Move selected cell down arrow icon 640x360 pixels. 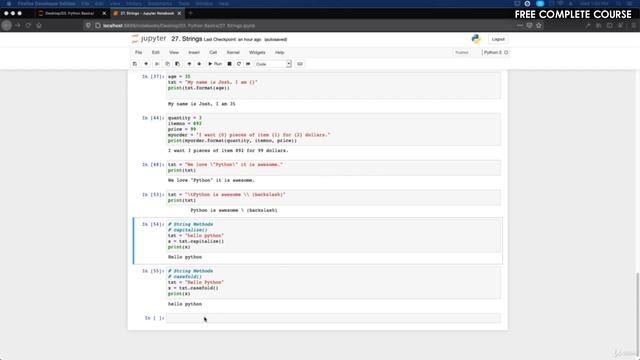click(199, 64)
